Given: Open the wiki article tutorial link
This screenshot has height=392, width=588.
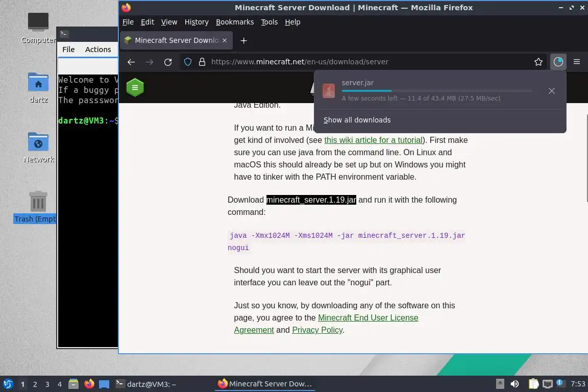Looking at the screenshot, I should (x=374, y=140).
